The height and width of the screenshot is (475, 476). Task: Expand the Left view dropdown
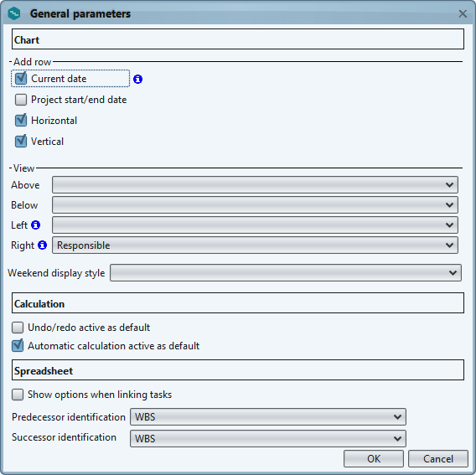pos(255,225)
